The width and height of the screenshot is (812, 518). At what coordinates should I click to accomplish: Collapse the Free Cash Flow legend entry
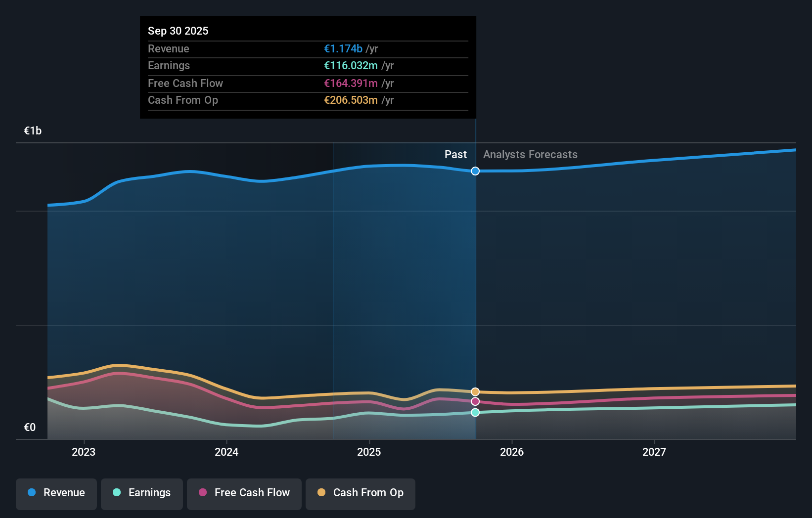coord(244,493)
